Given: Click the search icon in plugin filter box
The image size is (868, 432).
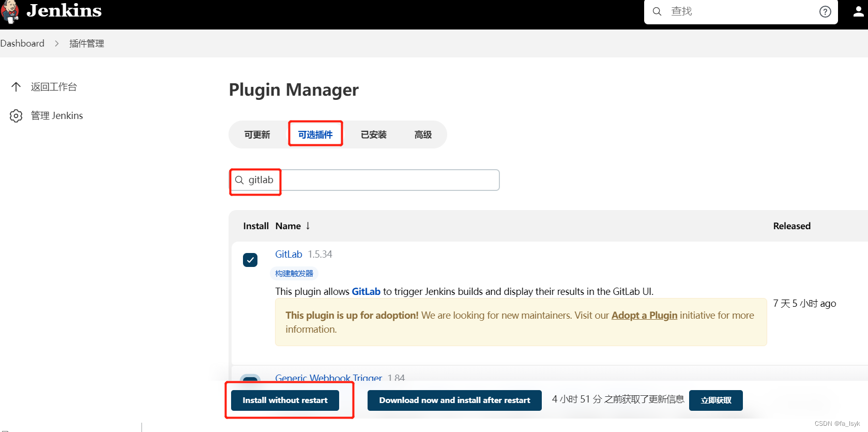Looking at the screenshot, I should click(239, 180).
